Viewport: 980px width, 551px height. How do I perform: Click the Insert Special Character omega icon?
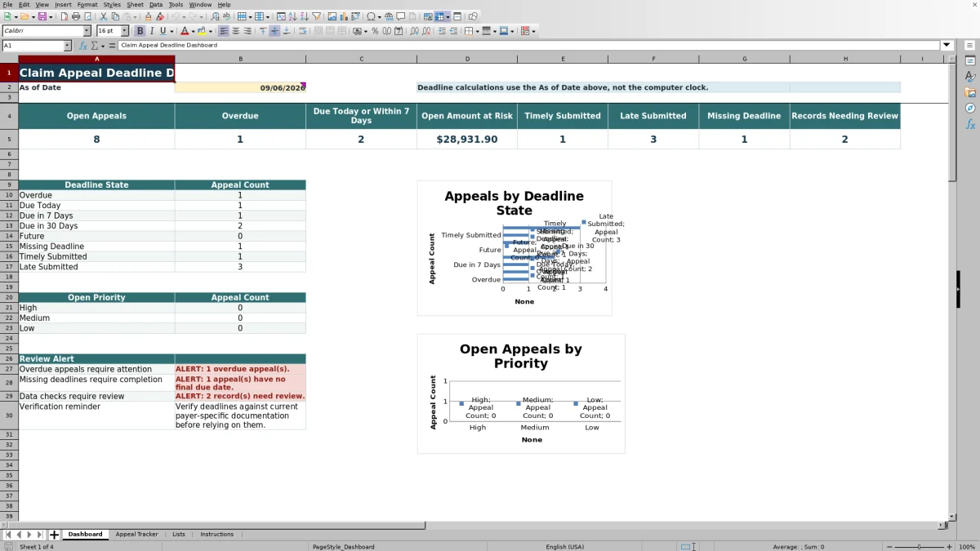(371, 16)
